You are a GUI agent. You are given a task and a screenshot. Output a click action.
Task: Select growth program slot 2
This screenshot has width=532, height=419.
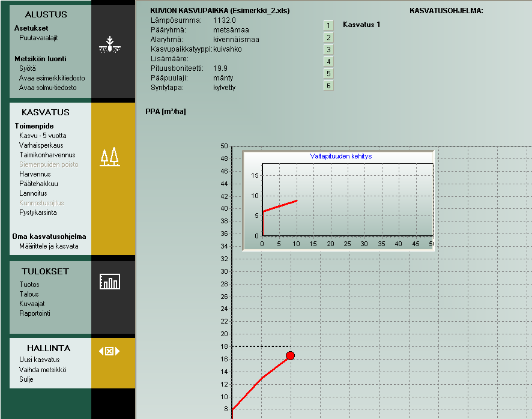point(328,37)
